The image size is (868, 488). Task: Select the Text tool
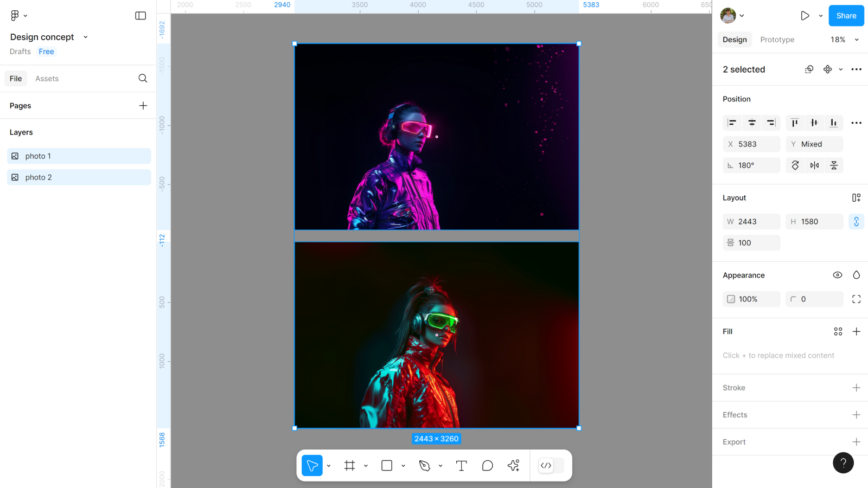pyautogui.click(x=461, y=466)
